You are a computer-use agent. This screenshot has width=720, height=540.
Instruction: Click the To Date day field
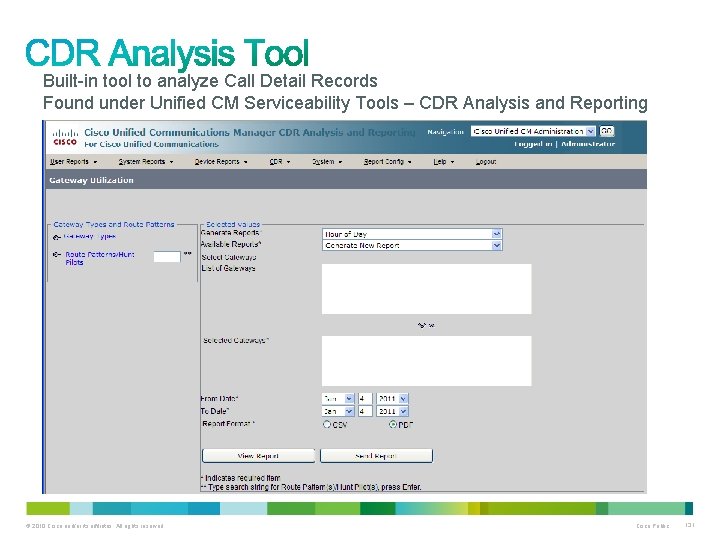tap(365, 411)
